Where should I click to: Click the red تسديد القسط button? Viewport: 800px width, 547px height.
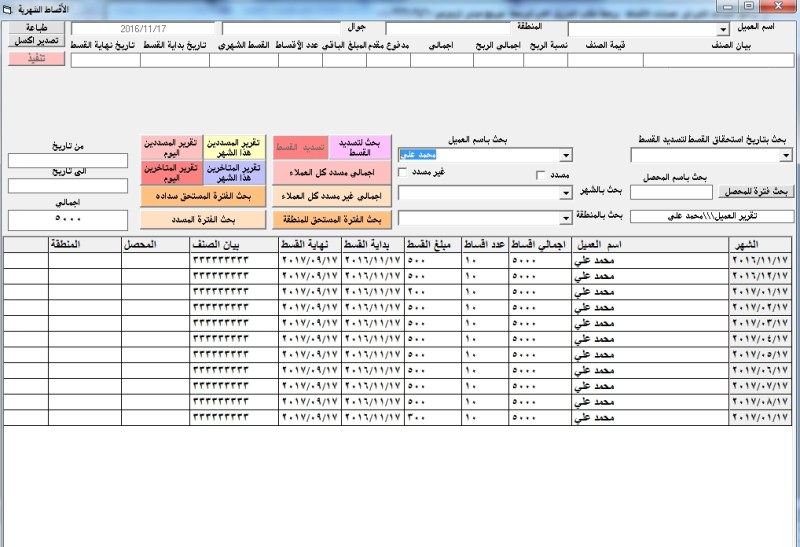click(301, 147)
